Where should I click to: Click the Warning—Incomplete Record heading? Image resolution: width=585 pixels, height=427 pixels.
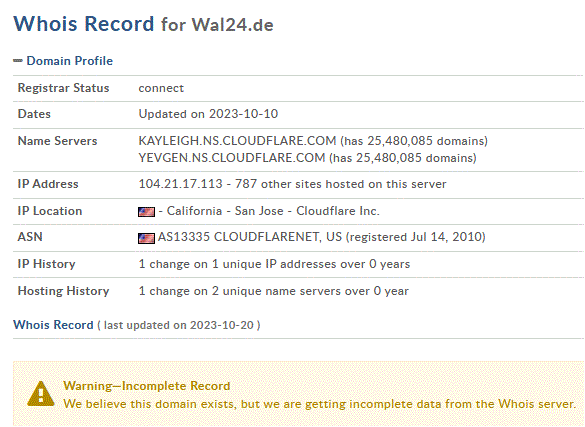click(147, 386)
